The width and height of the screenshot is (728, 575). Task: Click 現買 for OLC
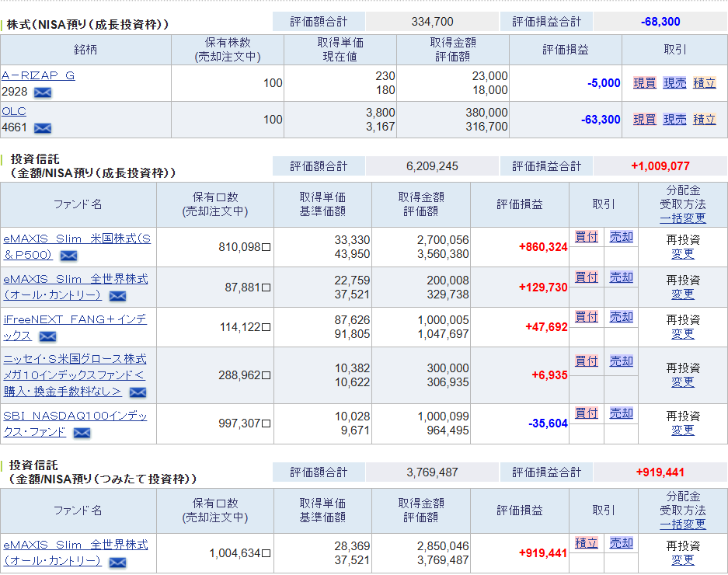pos(645,120)
